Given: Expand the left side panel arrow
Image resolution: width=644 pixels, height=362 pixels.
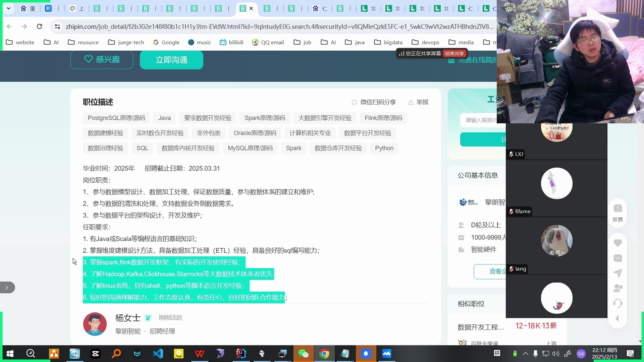Looking at the screenshot, I should click(x=7, y=288).
